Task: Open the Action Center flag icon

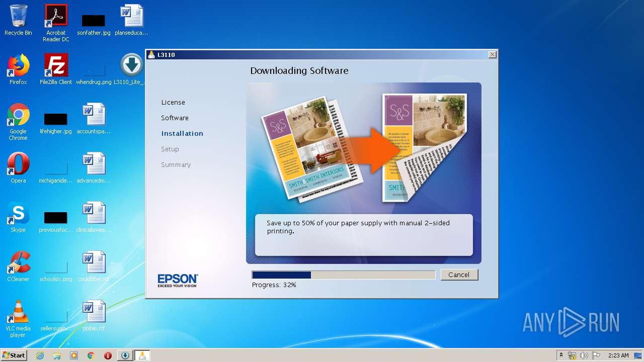Action: [x=596, y=355]
